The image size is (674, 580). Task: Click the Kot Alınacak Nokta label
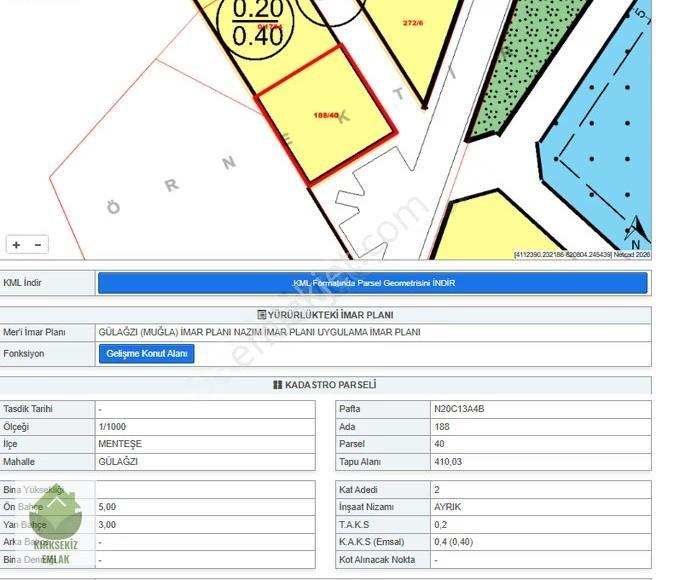click(x=377, y=560)
